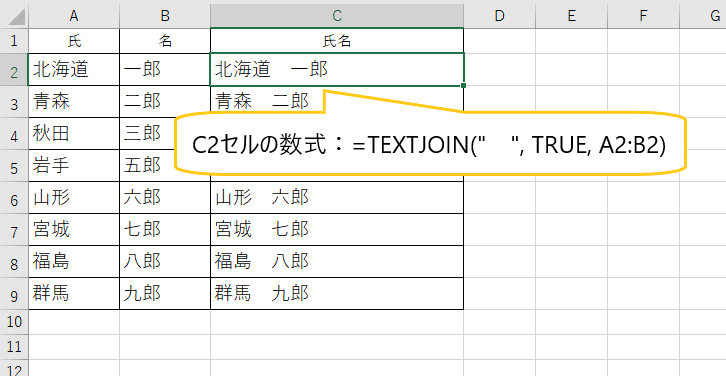Viewport: 726px width, 376px height.
Task: Select row 4 header
Action: pyautogui.click(x=14, y=133)
